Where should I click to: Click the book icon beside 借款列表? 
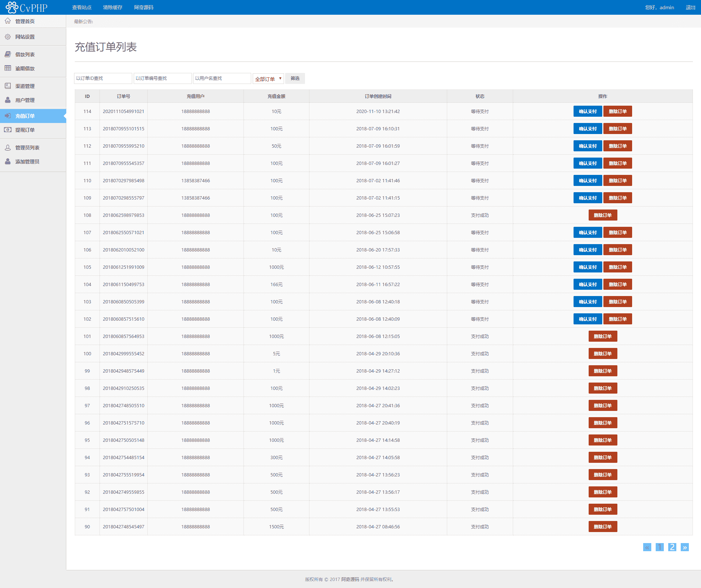[8, 54]
